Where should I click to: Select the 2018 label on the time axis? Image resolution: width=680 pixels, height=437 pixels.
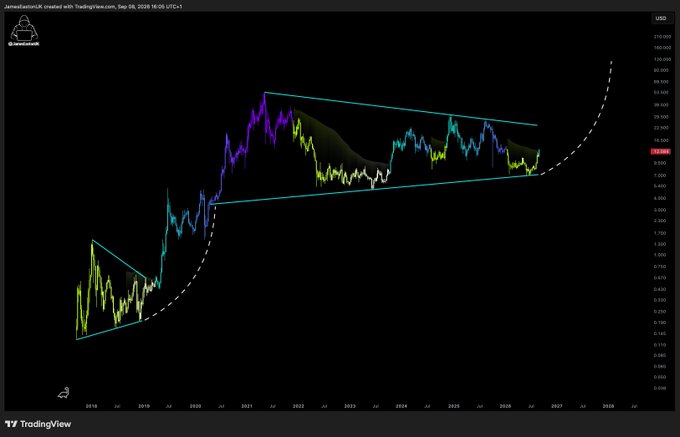coord(92,406)
